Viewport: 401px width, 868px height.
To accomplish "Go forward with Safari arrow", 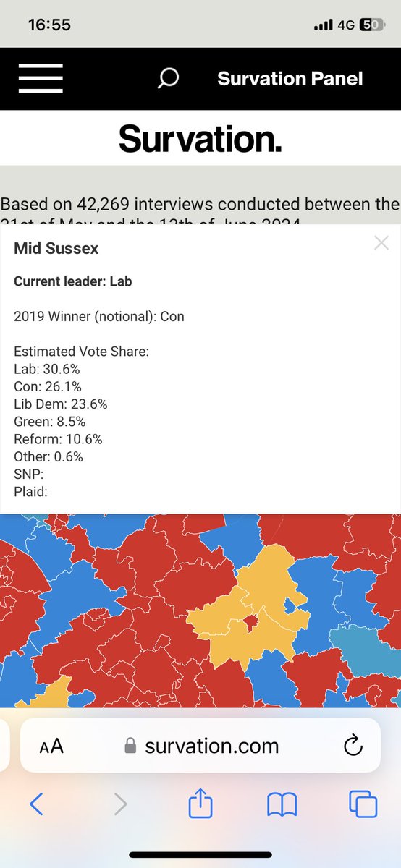I will pyautogui.click(x=120, y=804).
